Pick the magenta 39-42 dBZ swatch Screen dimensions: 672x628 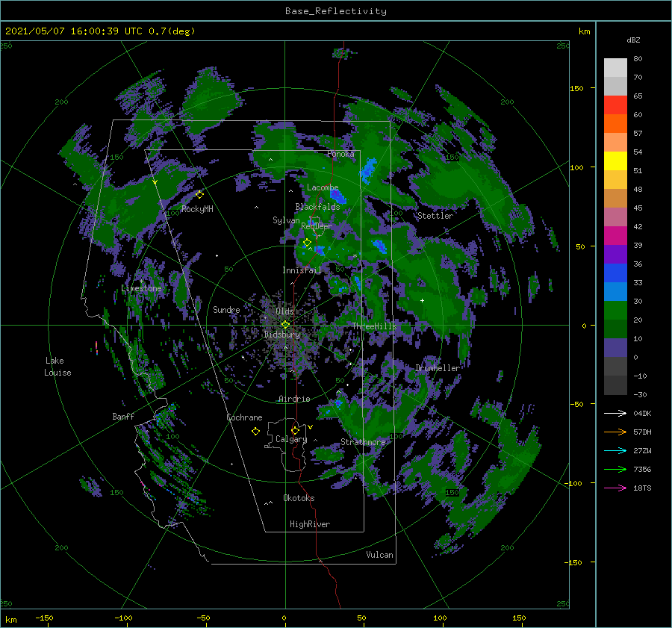(x=615, y=236)
